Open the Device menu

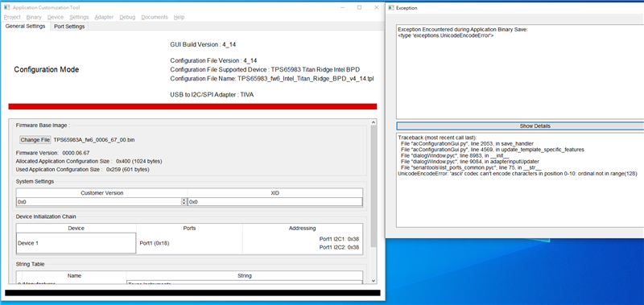[56, 17]
